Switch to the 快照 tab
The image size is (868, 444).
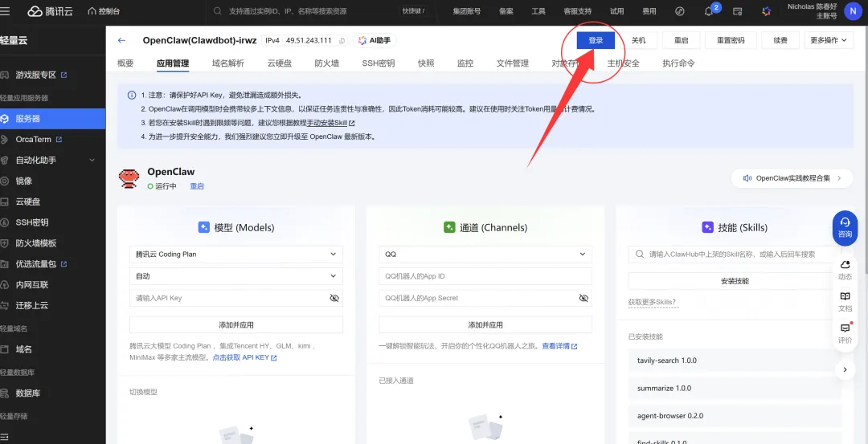pyautogui.click(x=426, y=63)
